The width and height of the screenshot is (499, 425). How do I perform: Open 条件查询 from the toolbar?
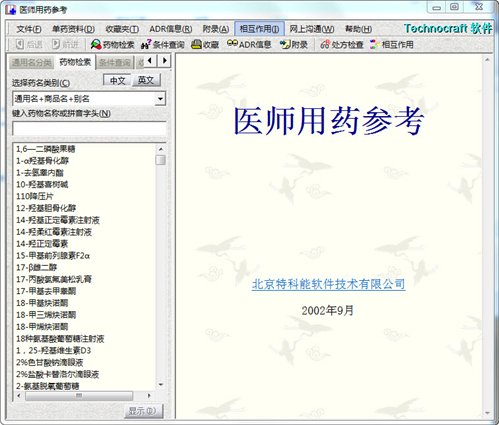(x=163, y=44)
